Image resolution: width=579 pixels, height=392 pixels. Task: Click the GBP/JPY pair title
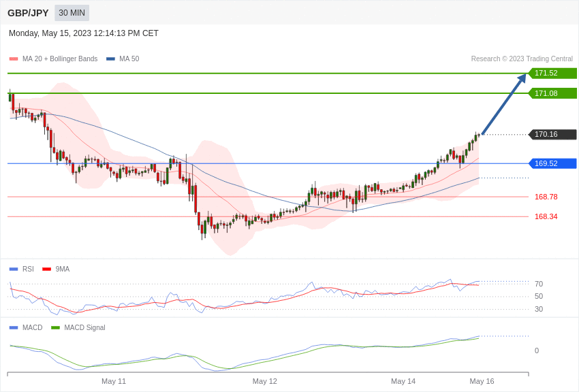(x=28, y=13)
